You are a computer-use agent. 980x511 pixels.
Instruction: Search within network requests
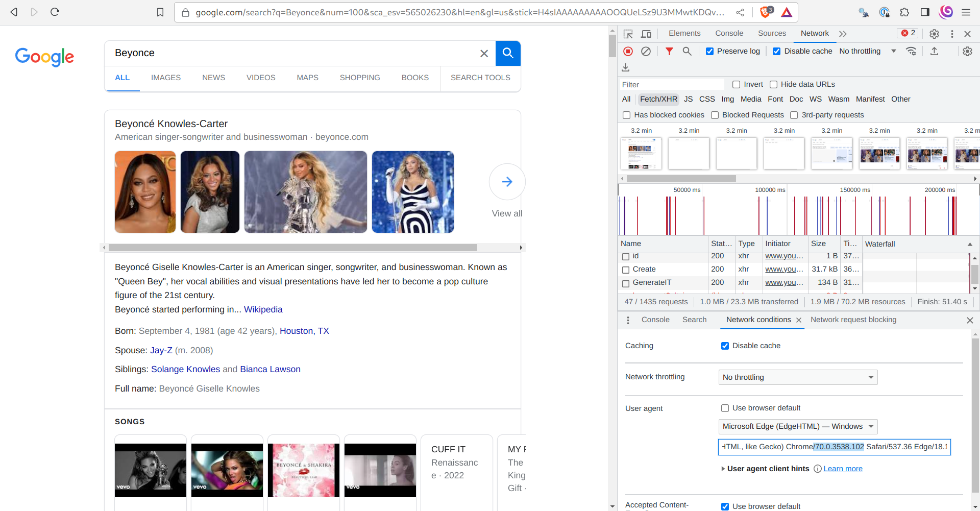click(x=688, y=51)
